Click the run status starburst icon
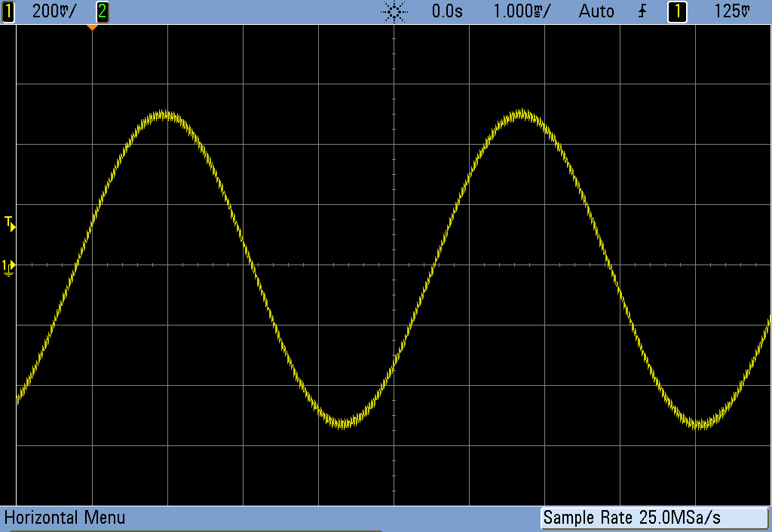 click(395, 11)
